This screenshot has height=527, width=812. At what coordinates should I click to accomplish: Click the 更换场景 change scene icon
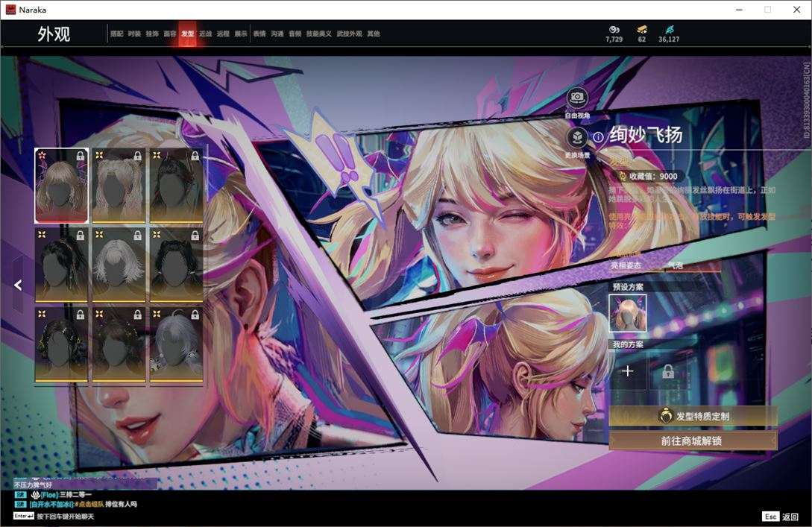point(577,138)
